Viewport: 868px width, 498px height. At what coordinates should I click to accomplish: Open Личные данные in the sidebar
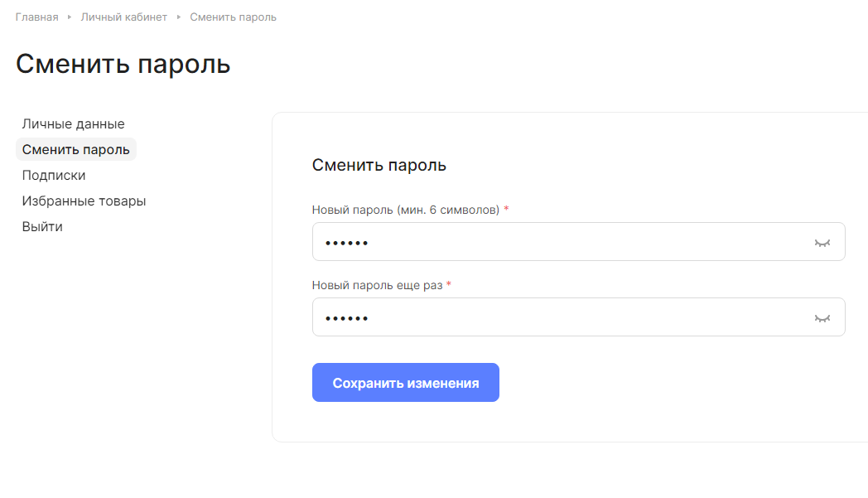(73, 123)
